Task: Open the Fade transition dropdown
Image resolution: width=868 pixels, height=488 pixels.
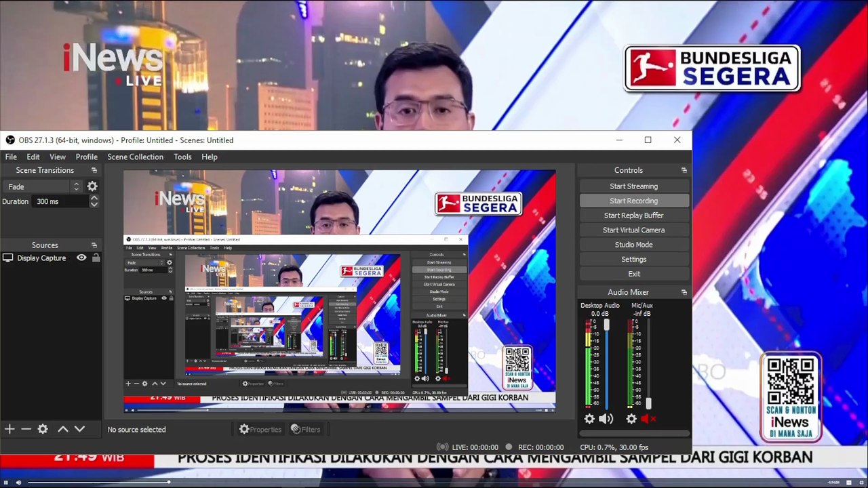Action: coord(42,186)
